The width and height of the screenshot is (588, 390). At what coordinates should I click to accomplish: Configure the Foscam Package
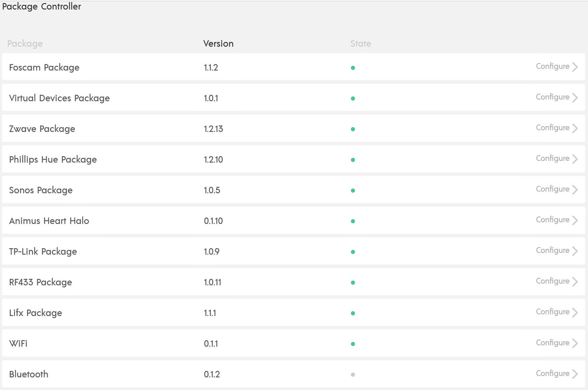[553, 66]
